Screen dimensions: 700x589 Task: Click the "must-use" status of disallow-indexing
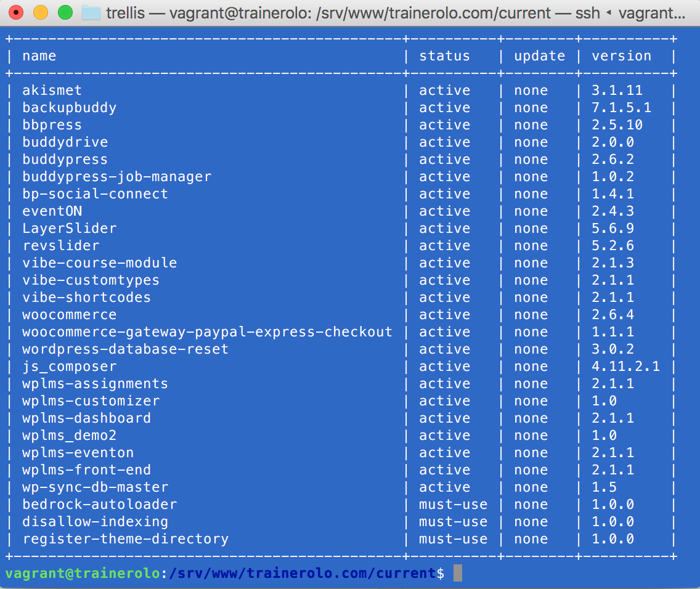(x=453, y=522)
